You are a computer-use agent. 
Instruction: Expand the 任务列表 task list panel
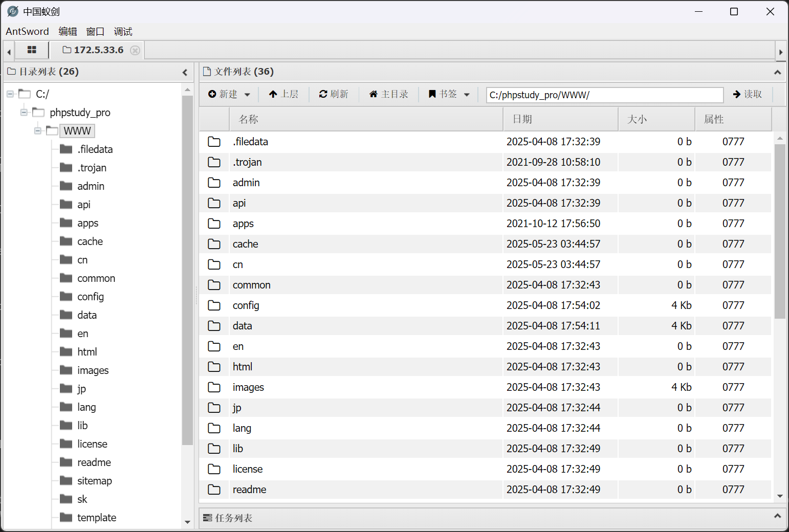777,516
